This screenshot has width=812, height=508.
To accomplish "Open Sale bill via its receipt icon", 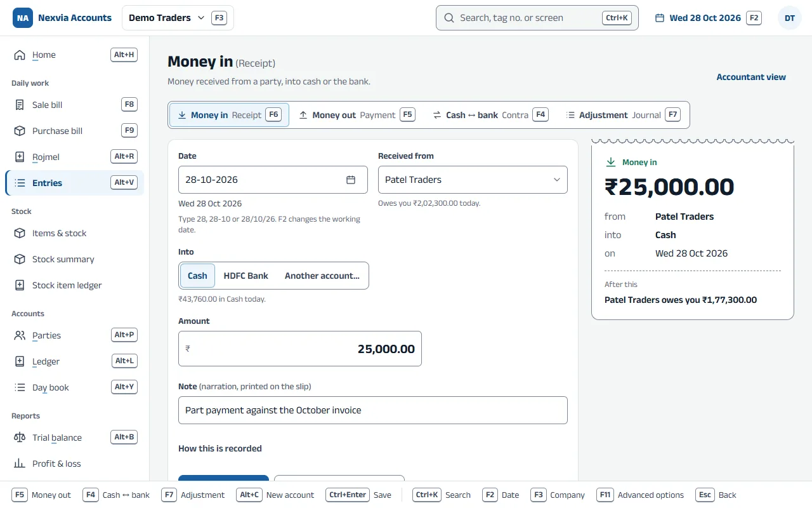I will coord(20,105).
